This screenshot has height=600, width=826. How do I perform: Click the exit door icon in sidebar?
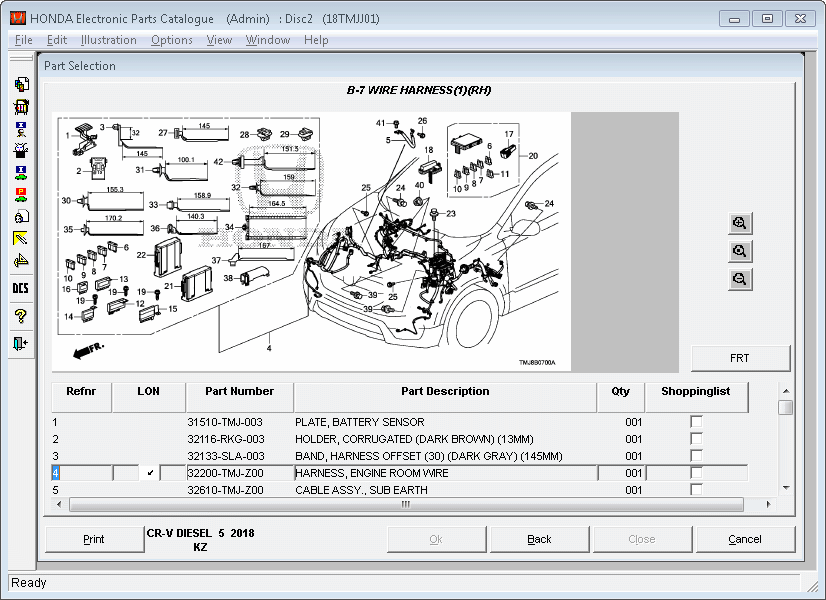[x=20, y=343]
